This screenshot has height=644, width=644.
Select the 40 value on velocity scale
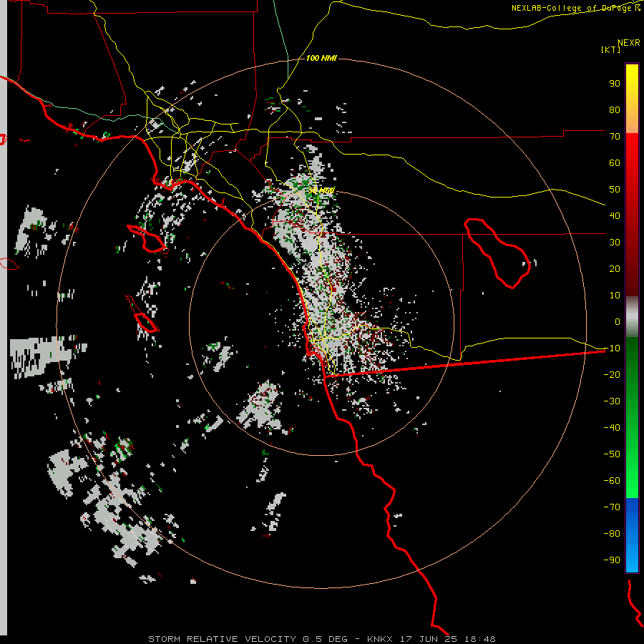pyautogui.click(x=615, y=215)
